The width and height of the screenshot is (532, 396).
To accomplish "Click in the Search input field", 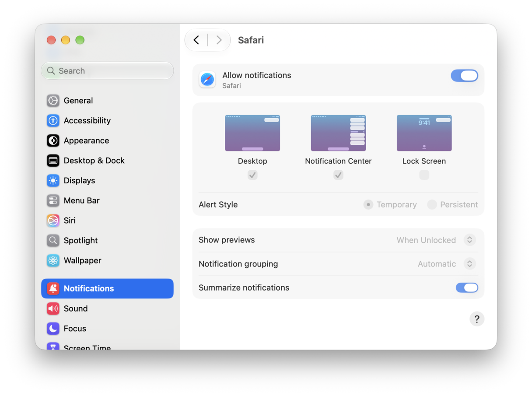I will (x=107, y=71).
